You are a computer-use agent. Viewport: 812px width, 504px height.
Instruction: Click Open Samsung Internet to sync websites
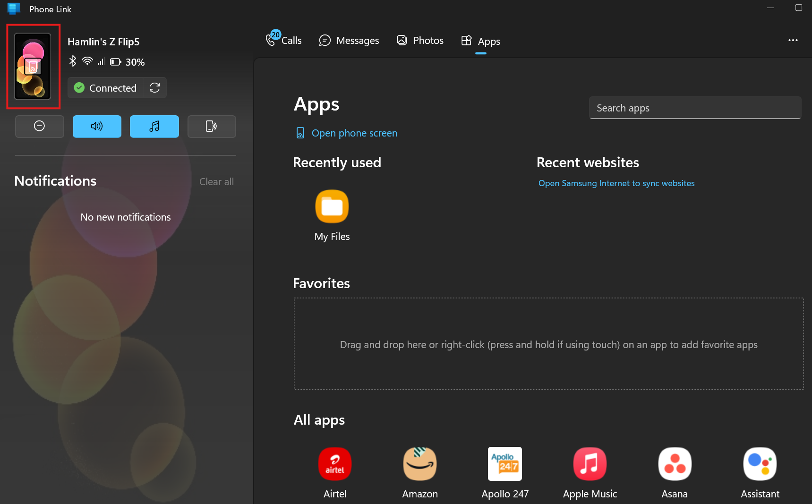[x=616, y=183]
